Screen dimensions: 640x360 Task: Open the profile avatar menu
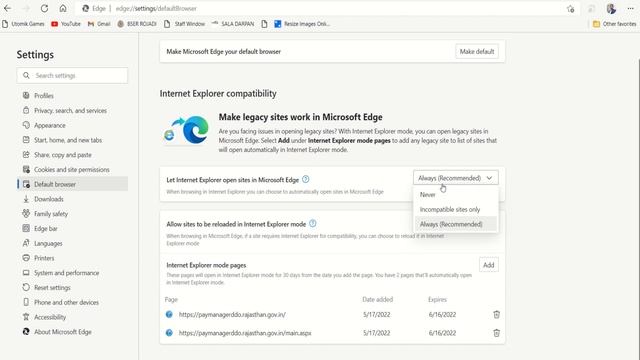(x=611, y=8)
